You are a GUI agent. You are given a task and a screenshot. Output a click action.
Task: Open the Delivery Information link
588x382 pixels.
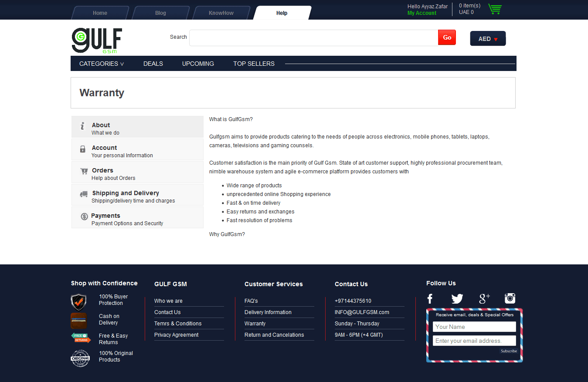(x=268, y=312)
